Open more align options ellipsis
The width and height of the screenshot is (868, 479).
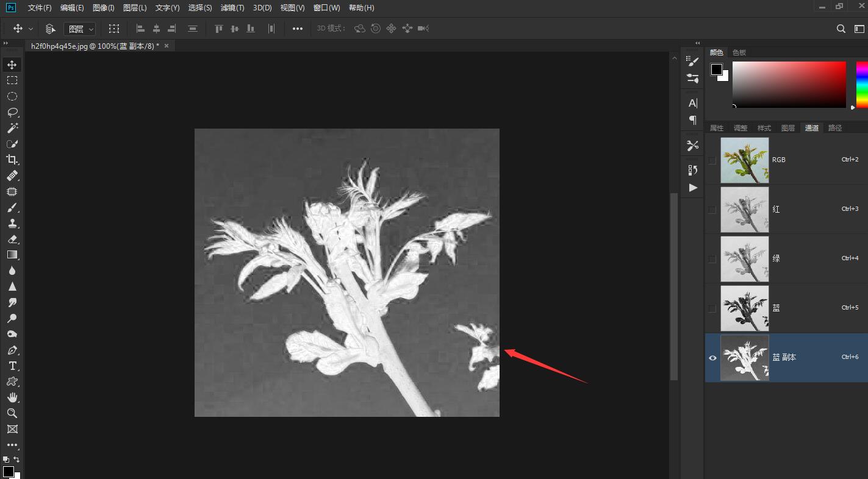(298, 29)
